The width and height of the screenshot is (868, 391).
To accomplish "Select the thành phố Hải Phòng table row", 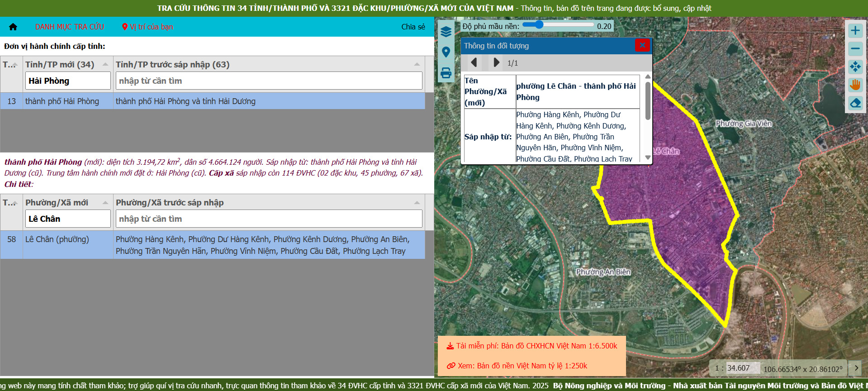I will 213,101.
